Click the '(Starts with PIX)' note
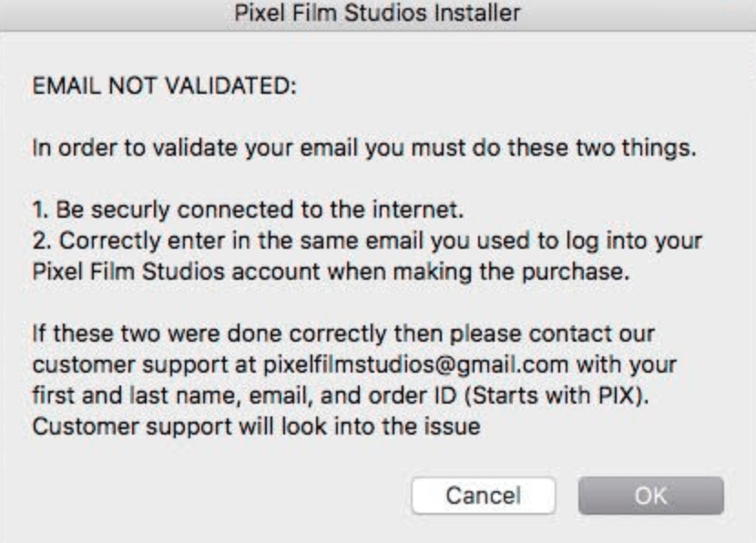This screenshot has width=756, height=543. pos(557,396)
